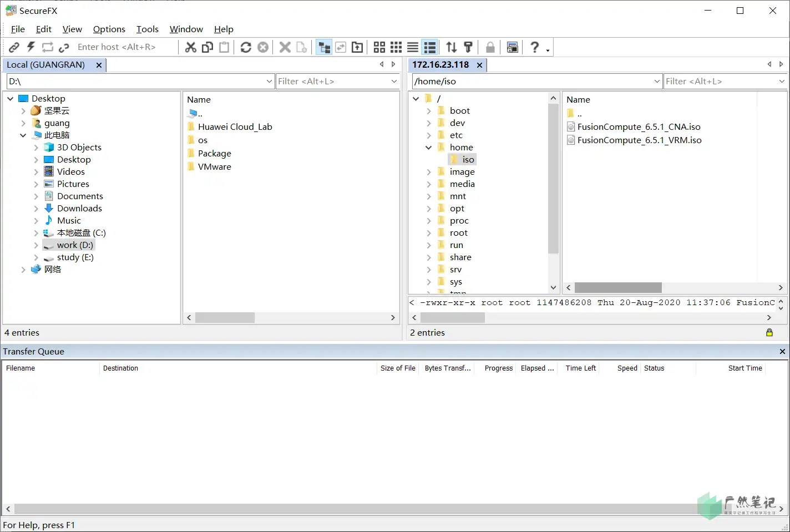Click the Connect link icon in toolbar
This screenshot has height=532, width=790.
[x=14, y=47]
